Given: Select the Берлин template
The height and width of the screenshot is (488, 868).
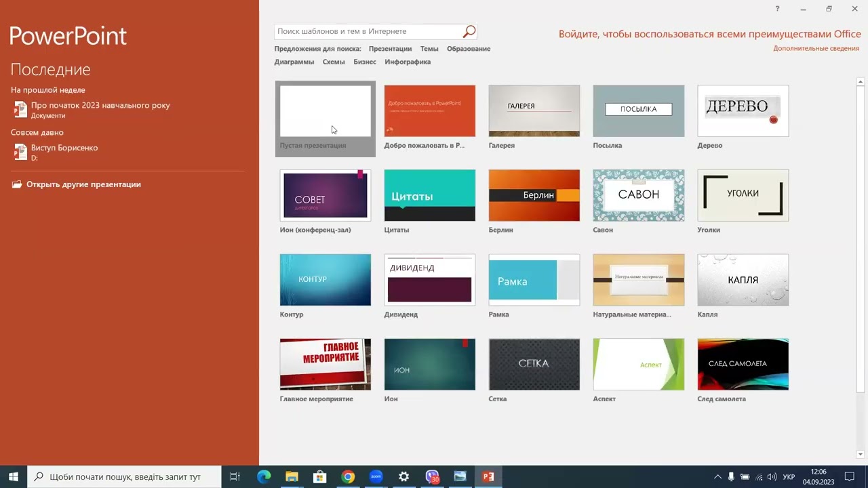Looking at the screenshot, I should pos(534,203).
